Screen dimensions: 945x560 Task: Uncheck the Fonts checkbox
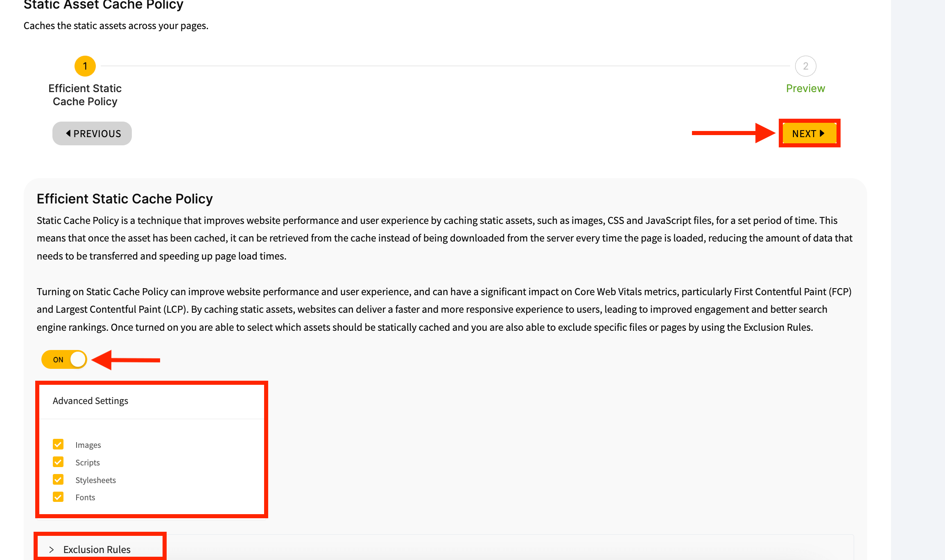click(58, 497)
